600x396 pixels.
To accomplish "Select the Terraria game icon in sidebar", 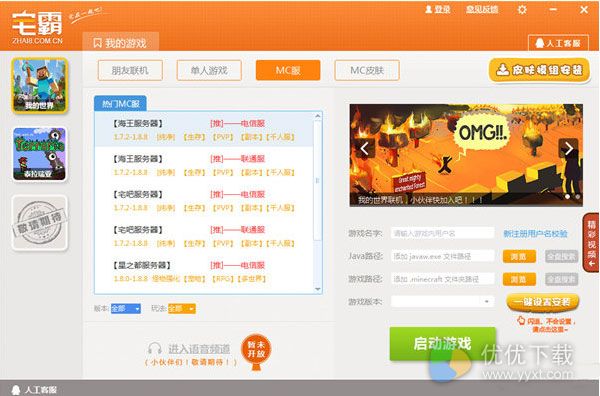I will pyautogui.click(x=40, y=154).
